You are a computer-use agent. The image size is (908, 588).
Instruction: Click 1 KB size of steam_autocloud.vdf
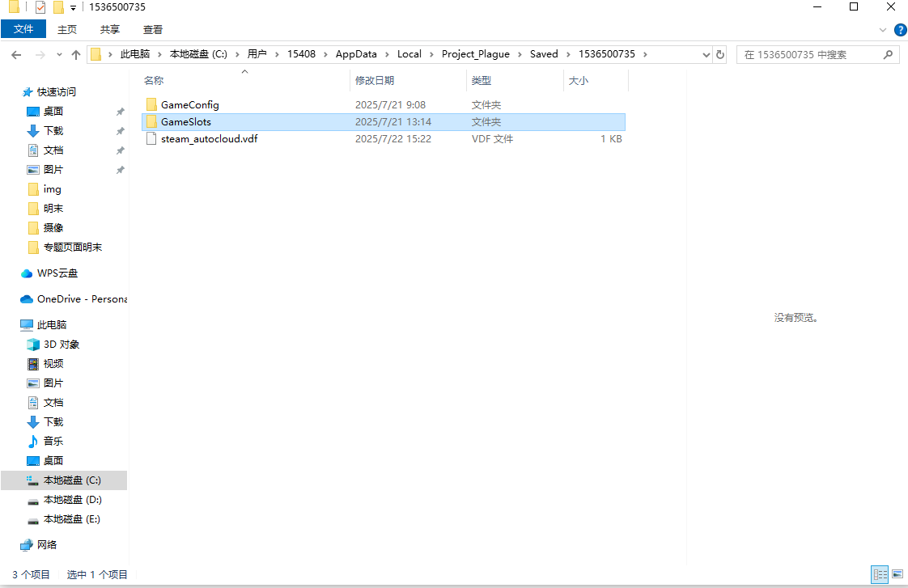pos(611,139)
